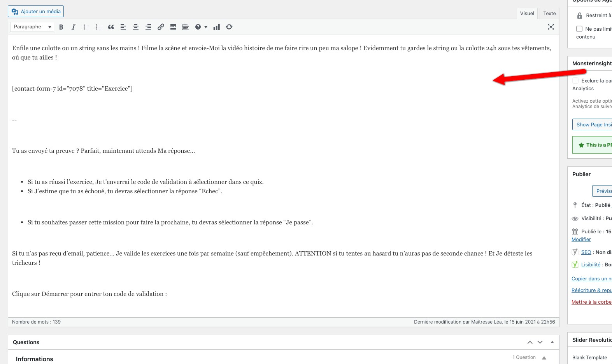Switch to the Texte editor tab
The image size is (612, 364).
549,13
